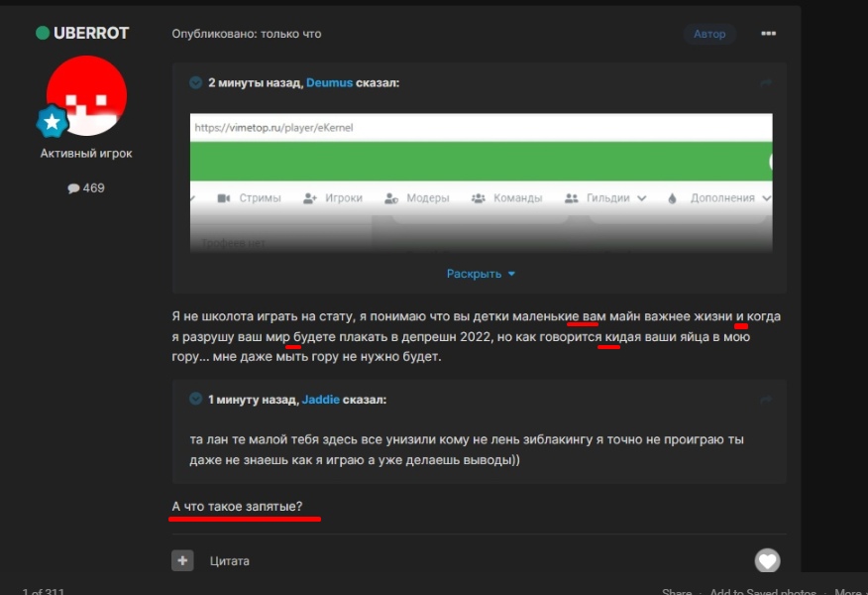This screenshot has height=595, width=868.
Task: Click the go-to-post arrow in Deumus quote
Action: pos(766,83)
